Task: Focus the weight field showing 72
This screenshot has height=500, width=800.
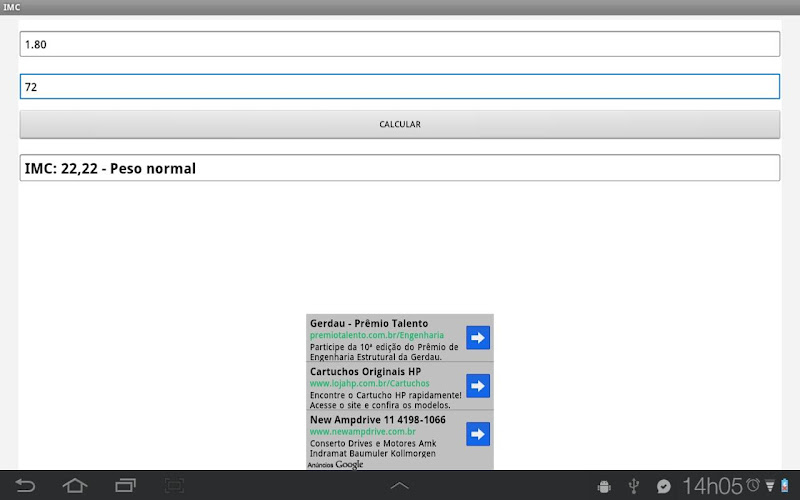Action: 400,86
